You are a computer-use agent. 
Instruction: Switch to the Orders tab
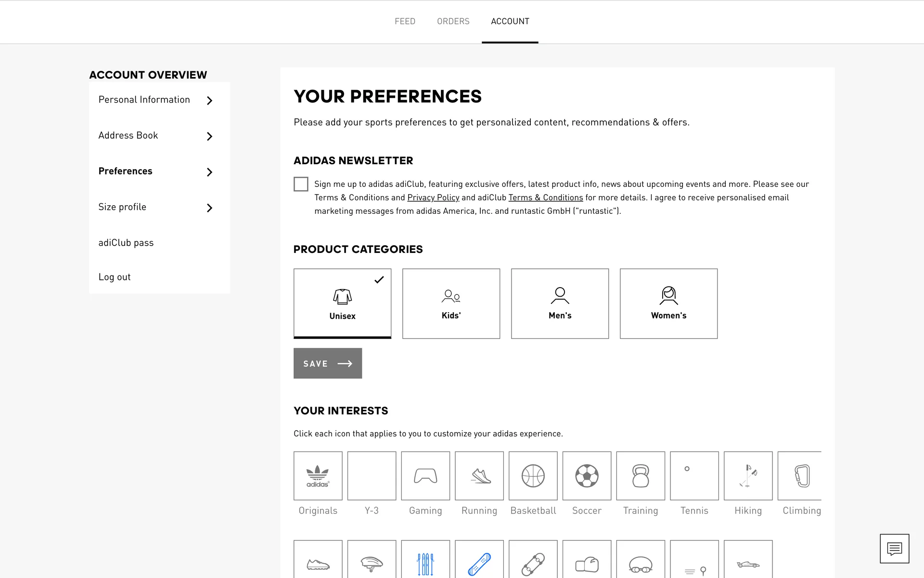(453, 21)
